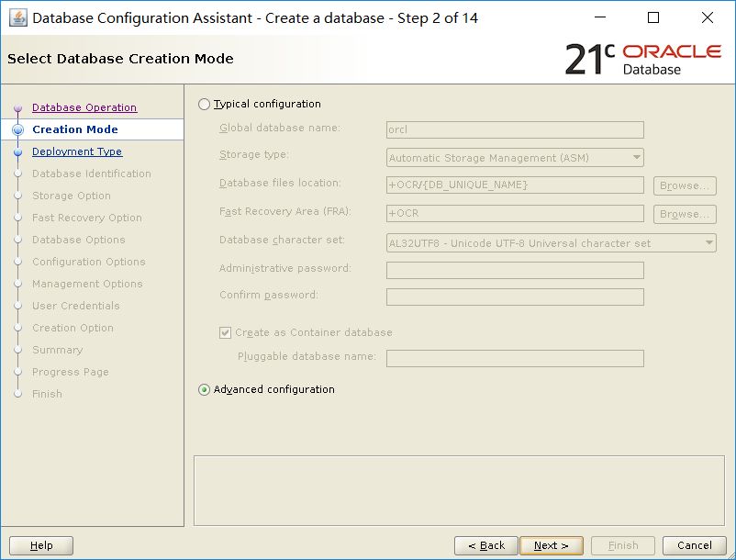Click the User Credentials step
The width and height of the screenshot is (736, 560).
76,306
